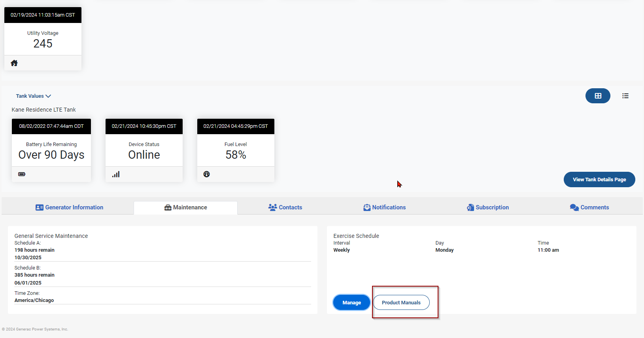The height and width of the screenshot is (338, 644).
Task: Click the battery icon on Battery Life card
Action: point(22,174)
